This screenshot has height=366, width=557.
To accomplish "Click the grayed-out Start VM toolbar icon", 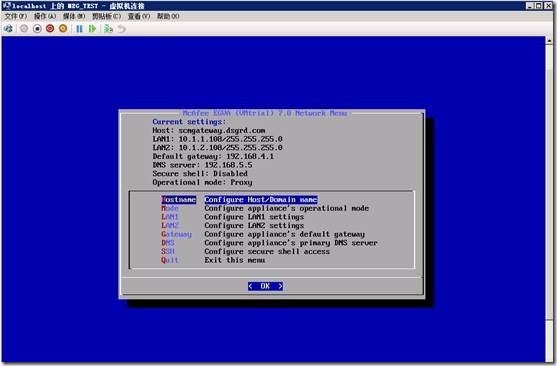I will tap(24, 28).
